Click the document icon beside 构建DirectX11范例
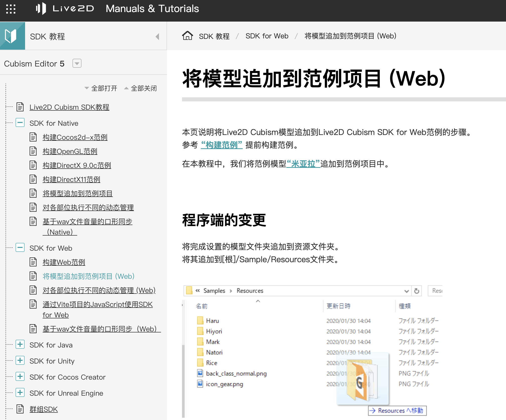This screenshot has height=420, width=506. click(33, 179)
